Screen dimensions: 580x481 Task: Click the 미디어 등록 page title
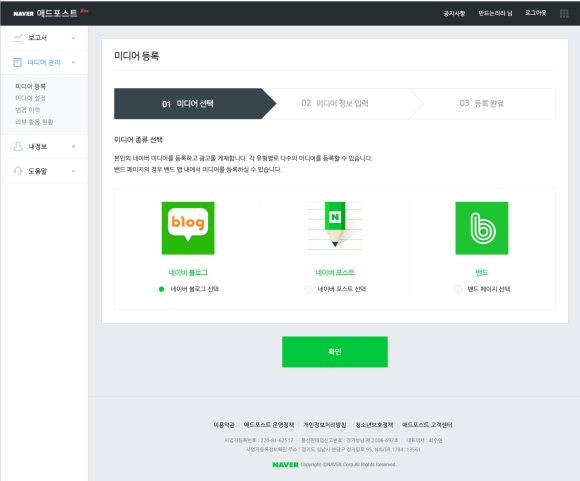coord(136,56)
